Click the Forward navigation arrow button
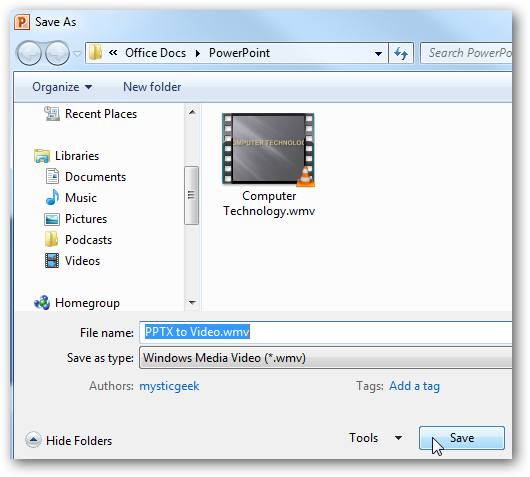The width and height of the screenshot is (530, 477). pyautogui.click(x=57, y=53)
